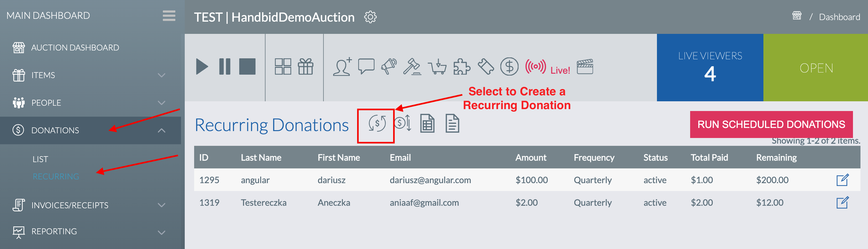Open the auction gavel icon
This screenshot has width=868, height=249.
412,66
